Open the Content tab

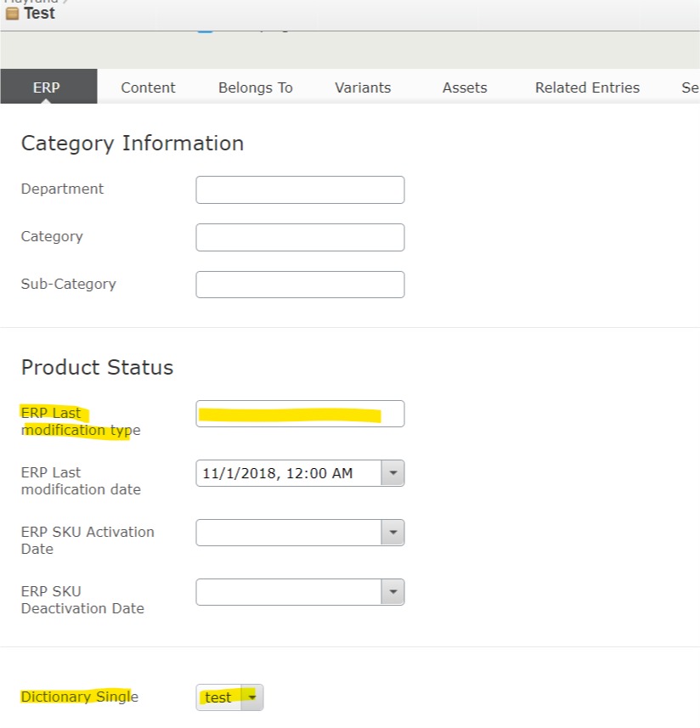pyautogui.click(x=148, y=87)
